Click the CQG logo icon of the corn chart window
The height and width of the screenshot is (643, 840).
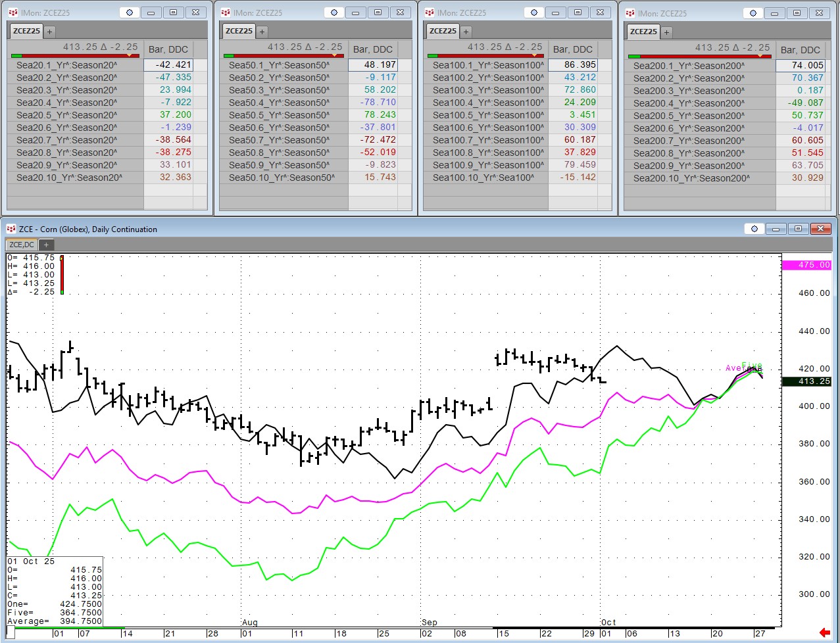pos(11,229)
